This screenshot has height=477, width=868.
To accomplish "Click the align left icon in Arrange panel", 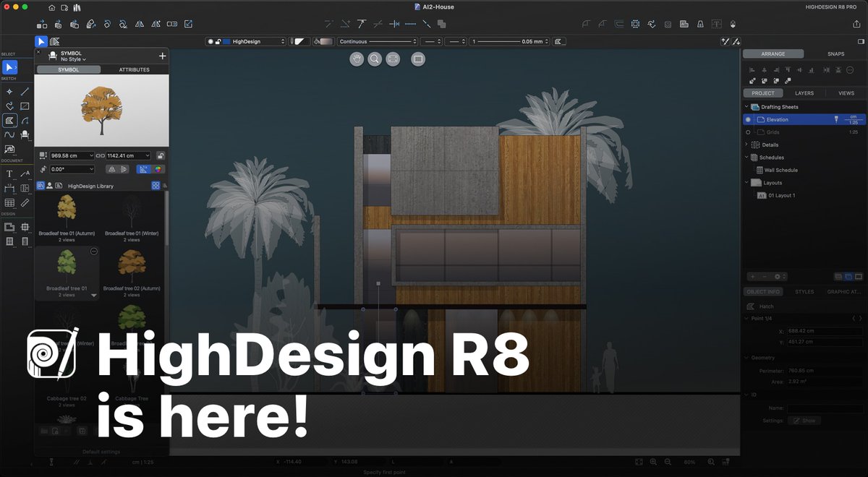I will [x=752, y=69].
